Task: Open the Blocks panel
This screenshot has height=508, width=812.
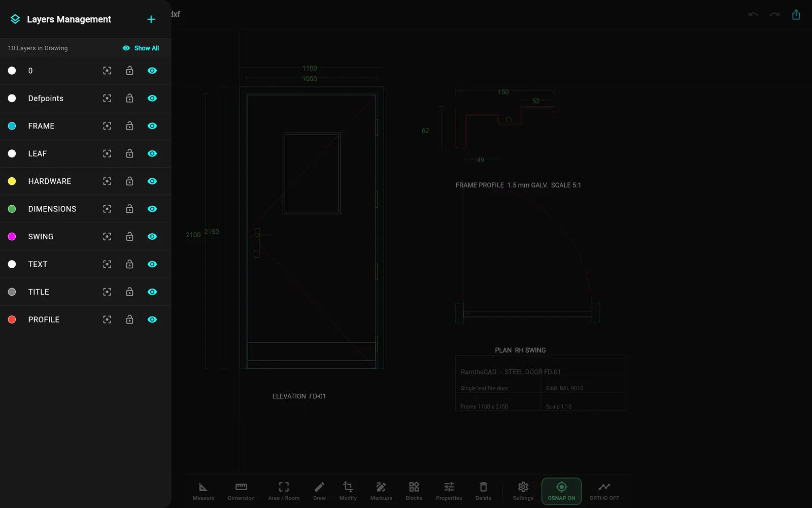Action: (414, 491)
